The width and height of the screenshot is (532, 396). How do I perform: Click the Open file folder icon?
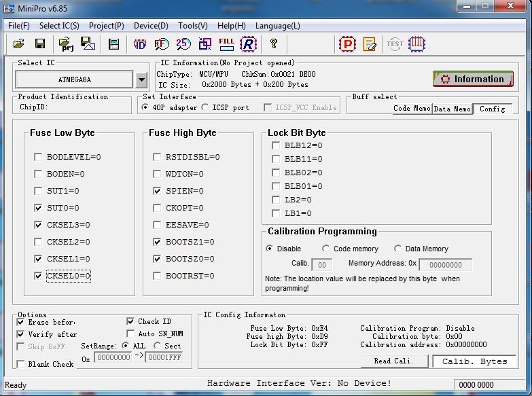coord(19,43)
